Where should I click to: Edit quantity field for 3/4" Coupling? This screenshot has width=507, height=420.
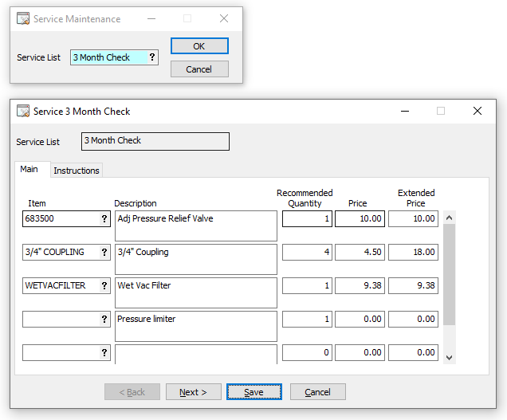pos(307,253)
